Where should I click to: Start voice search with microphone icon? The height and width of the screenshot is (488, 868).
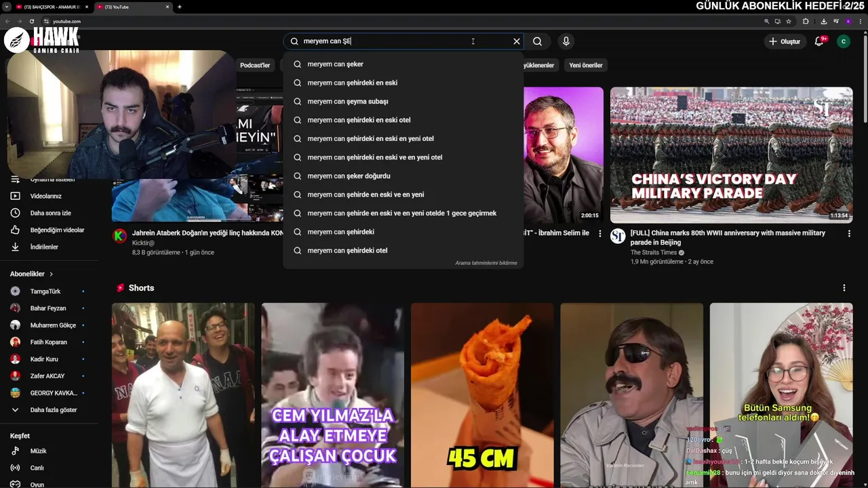click(566, 41)
